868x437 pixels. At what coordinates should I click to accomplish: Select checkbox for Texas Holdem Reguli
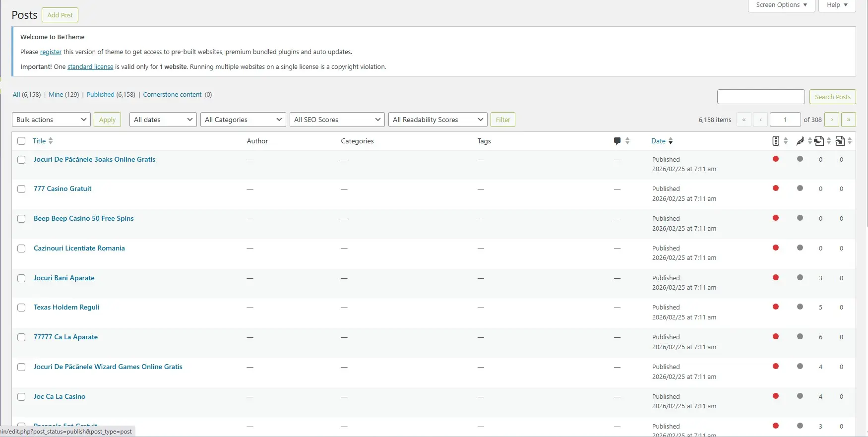[x=21, y=308]
